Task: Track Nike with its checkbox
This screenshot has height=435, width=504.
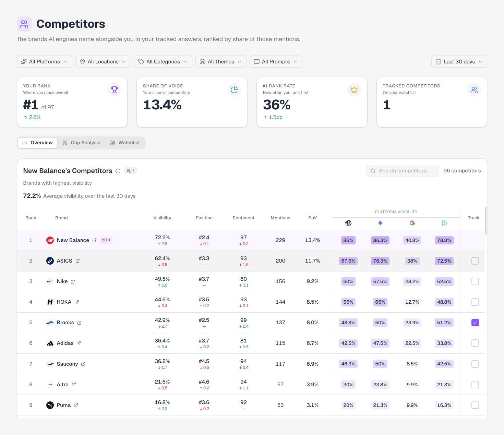Action: (475, 281)
